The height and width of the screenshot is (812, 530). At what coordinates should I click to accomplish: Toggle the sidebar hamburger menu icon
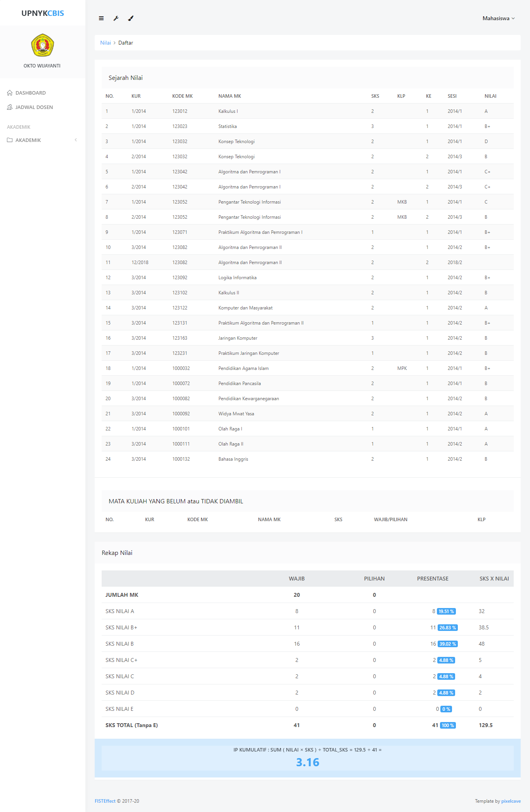[x=101, y=18]
